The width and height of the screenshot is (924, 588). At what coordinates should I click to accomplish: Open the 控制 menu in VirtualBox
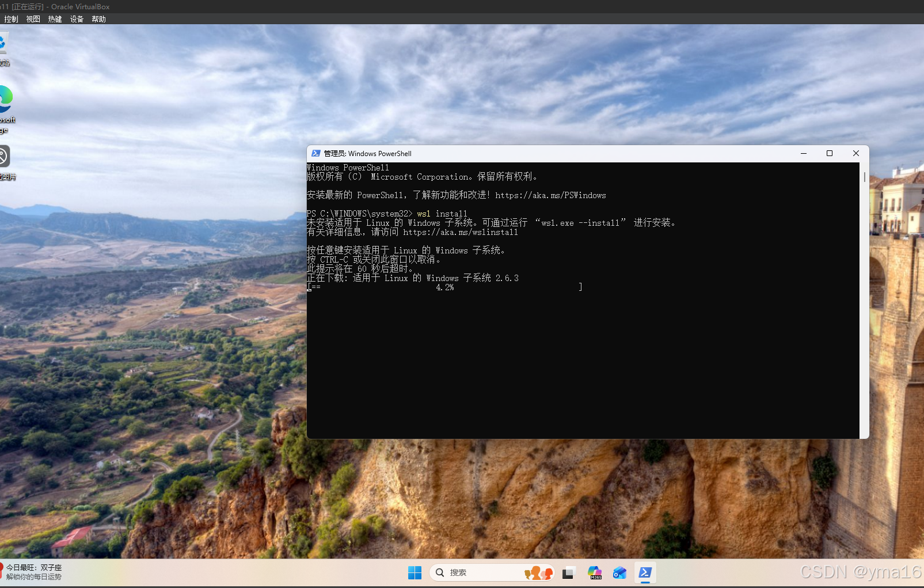pos(11,19)
